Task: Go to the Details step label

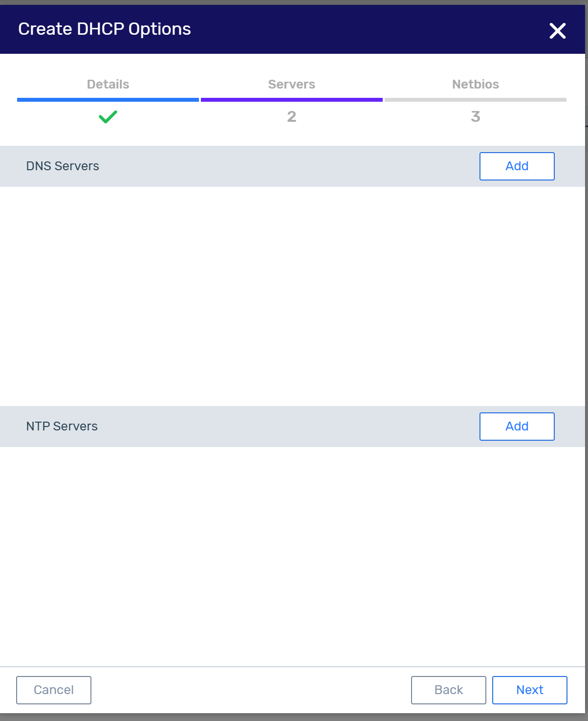Action: [108, 84]
